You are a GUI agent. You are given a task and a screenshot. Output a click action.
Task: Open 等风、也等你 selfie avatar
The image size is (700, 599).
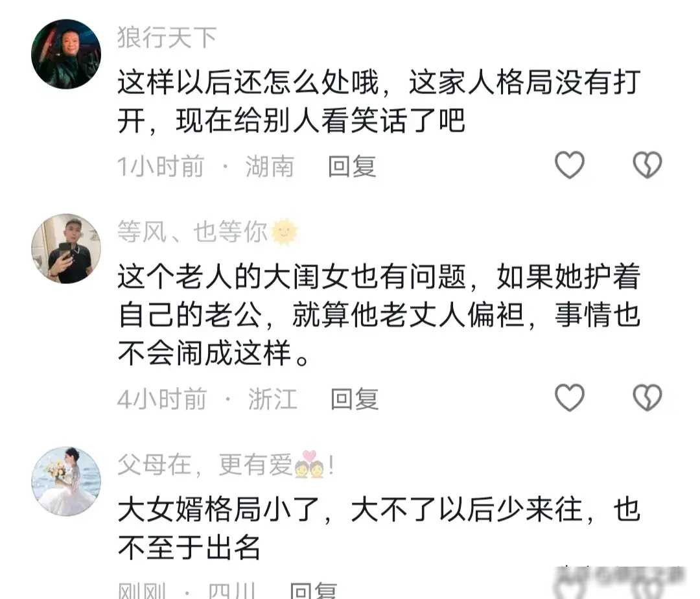[x=66, y=249]
